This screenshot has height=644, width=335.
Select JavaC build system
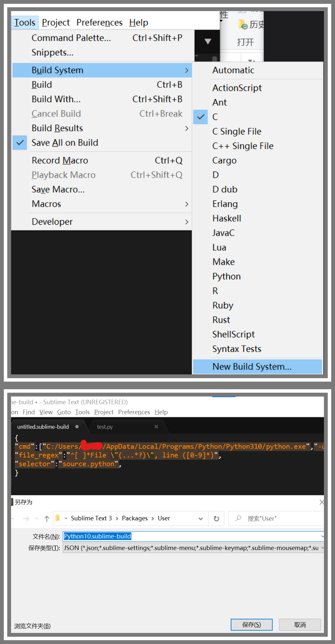pos(258,233)
